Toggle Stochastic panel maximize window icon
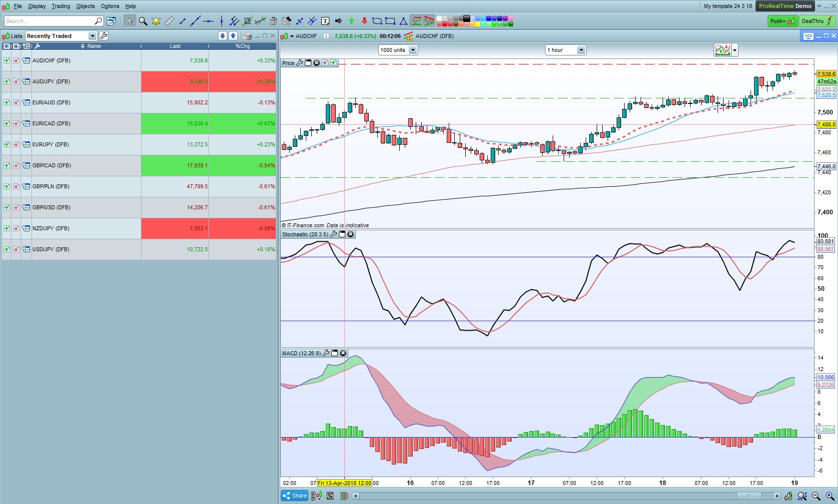Viewport: 838px width, 504px height. pyautogui.click(x=342, y=234)
